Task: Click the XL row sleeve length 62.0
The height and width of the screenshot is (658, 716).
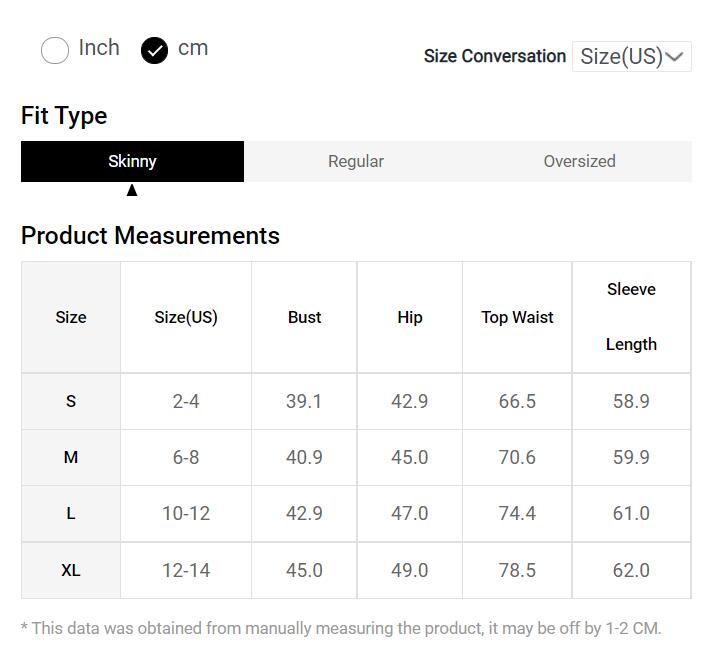Action: (x=631, y=570)
